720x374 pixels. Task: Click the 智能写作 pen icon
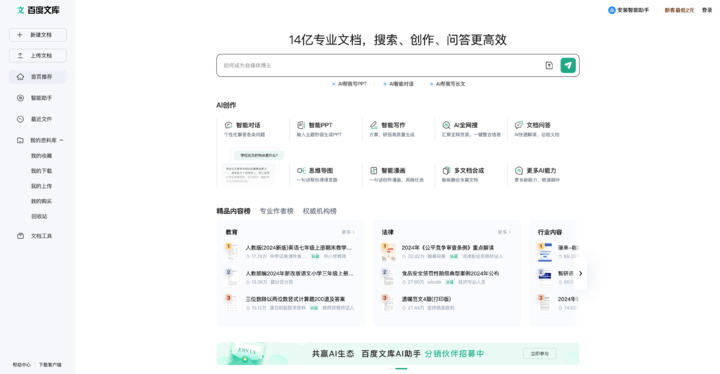[374, 125]
